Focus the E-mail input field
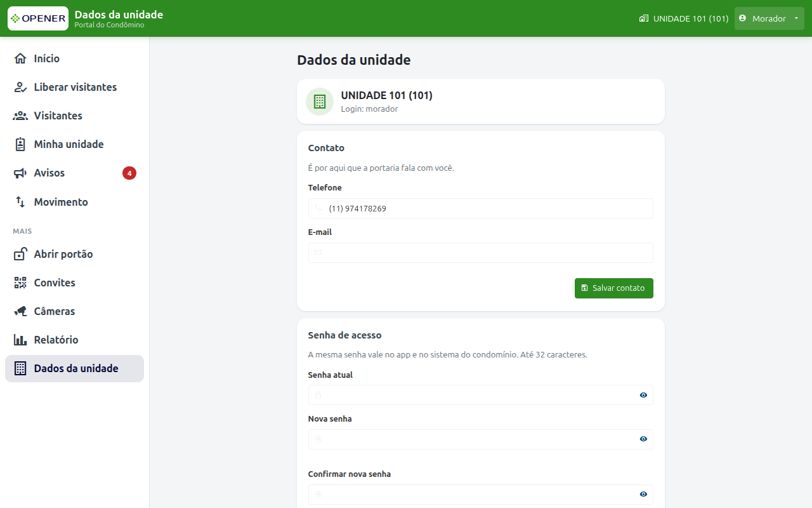Viewport: 812px width, 508px height. pyautogui.click(x=481, y=253)
